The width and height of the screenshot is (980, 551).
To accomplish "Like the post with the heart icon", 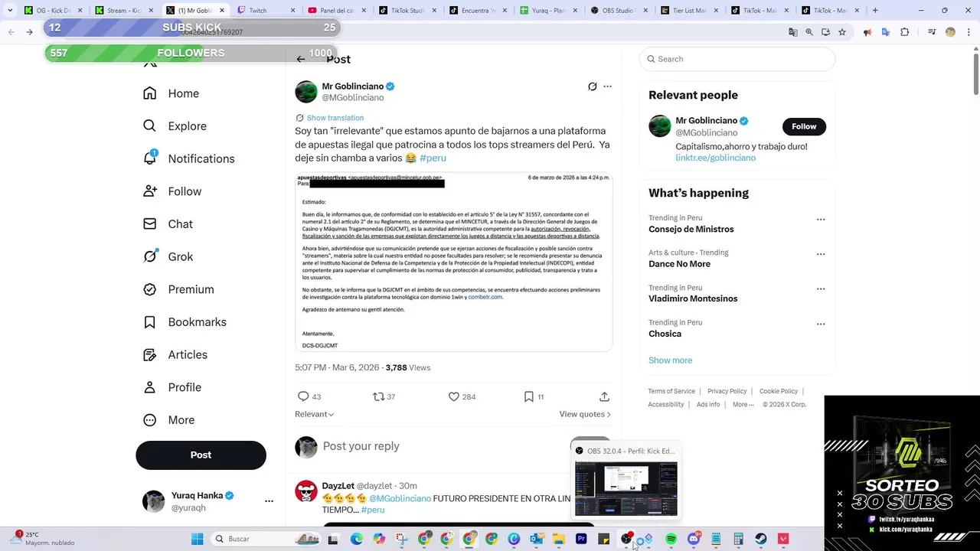I will point(453,396).
